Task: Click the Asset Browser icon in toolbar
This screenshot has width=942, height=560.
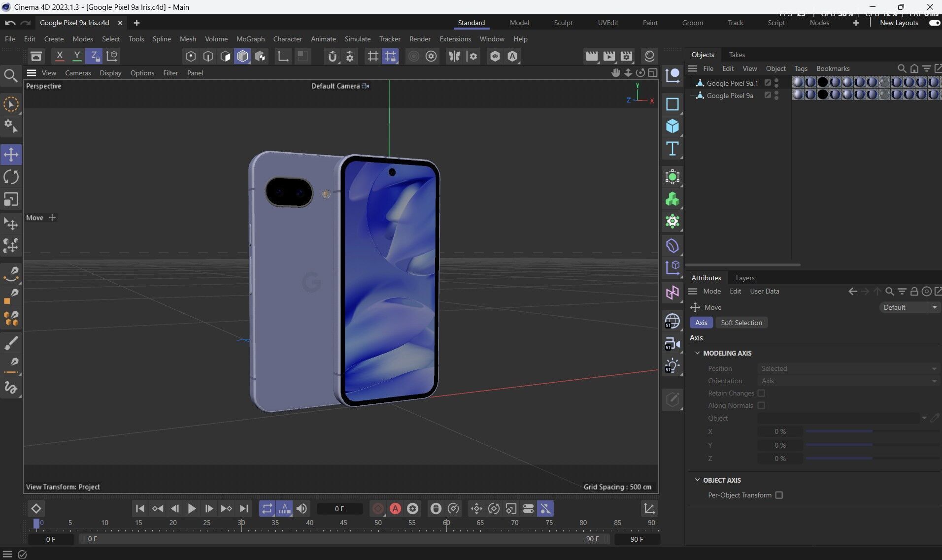Action: tap(36, 56)
